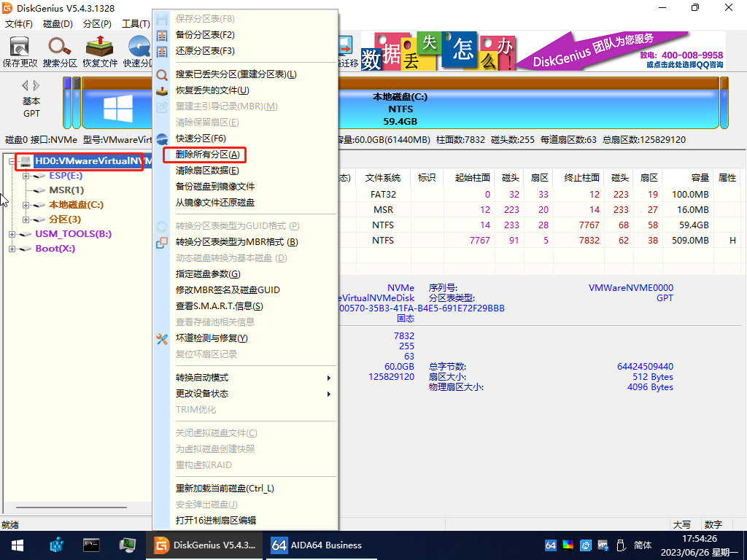
Task: Click the restore partition table (还原分区表) menu icon
Action: pos(162,51)
